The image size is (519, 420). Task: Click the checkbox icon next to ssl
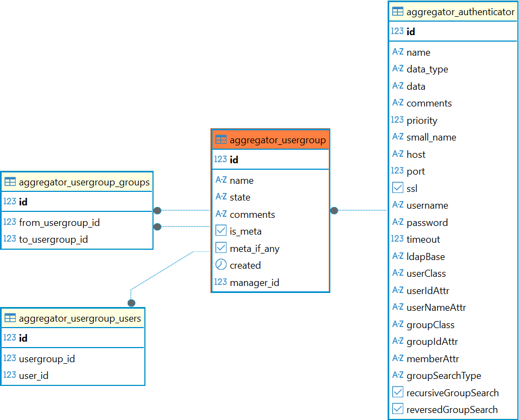pyautogui.click(x=397, y=188)
